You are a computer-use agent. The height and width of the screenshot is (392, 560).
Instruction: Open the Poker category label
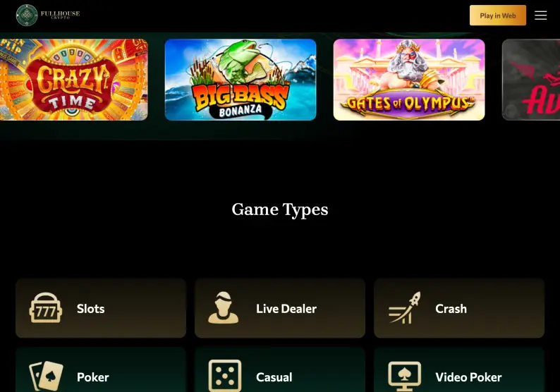[93, 377]
